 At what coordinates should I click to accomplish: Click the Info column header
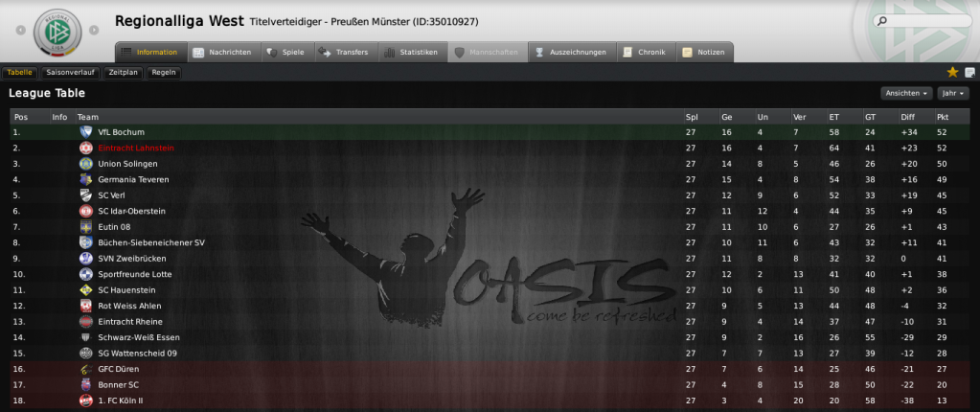[x=60, y=117]
